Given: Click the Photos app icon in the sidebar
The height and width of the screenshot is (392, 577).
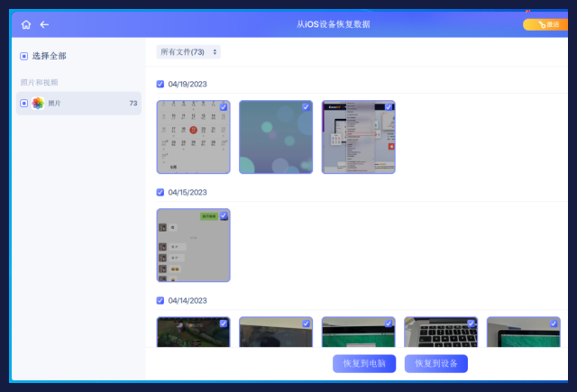Looking at the screenshot, I should coord(38,104).
